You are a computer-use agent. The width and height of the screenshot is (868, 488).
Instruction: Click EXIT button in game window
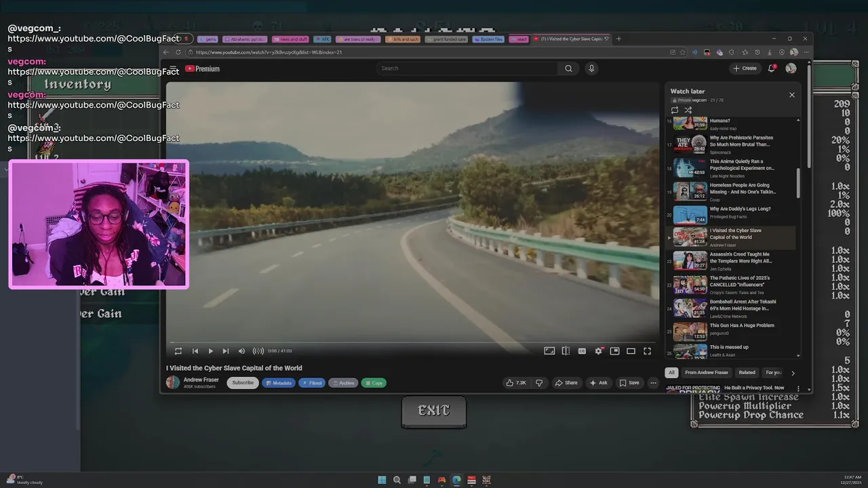click(x=434, y=411)
